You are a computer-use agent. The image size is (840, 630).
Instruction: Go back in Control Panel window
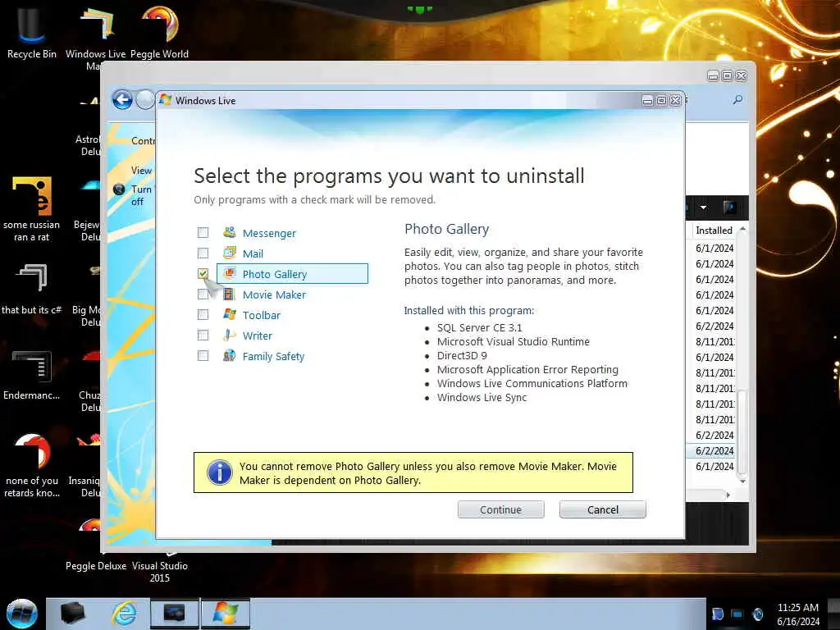coord(123,99)
